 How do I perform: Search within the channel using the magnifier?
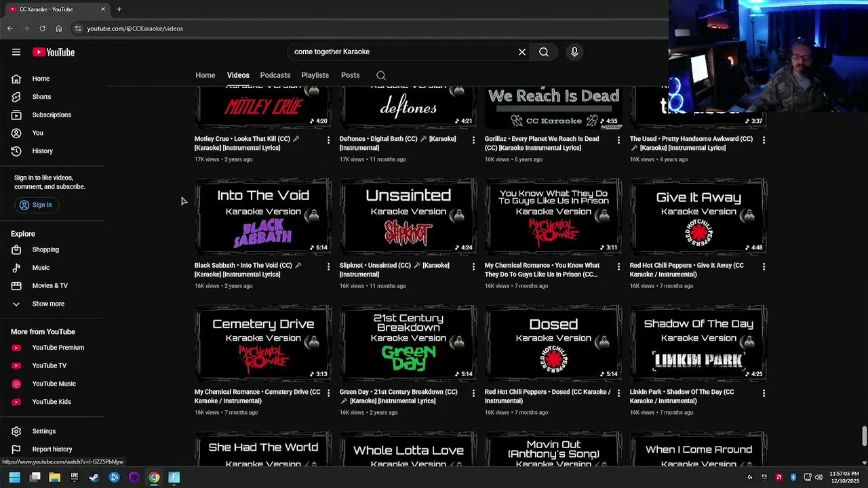381,75
